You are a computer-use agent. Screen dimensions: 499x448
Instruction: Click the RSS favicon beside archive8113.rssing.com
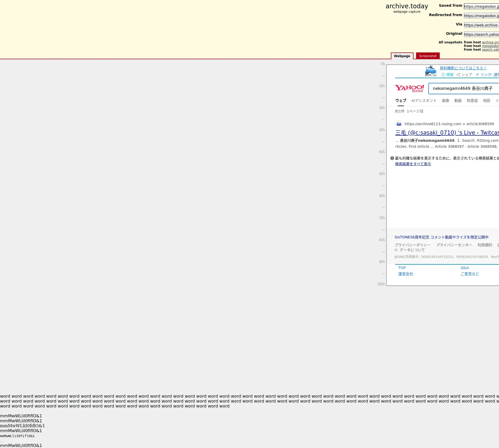(399, 124)
